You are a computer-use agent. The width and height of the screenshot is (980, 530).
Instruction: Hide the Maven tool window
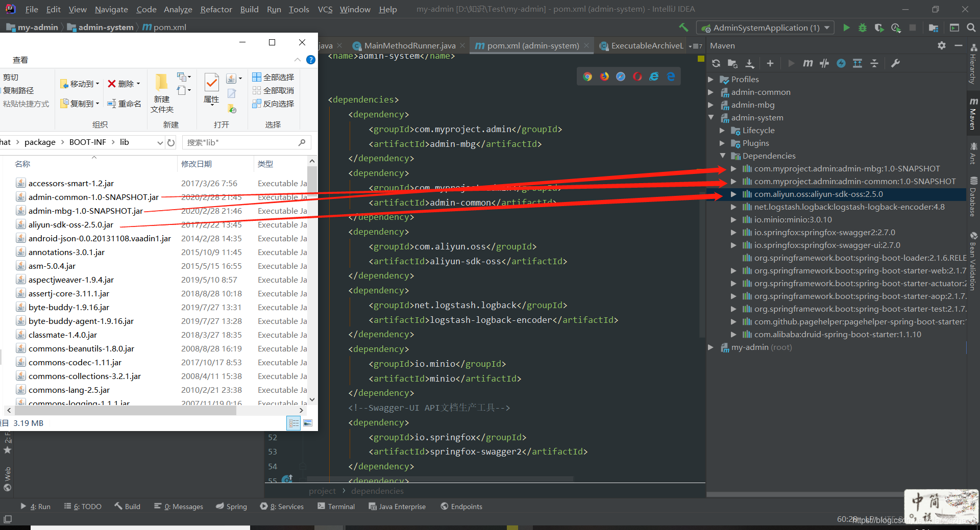(x=959, y=45)
